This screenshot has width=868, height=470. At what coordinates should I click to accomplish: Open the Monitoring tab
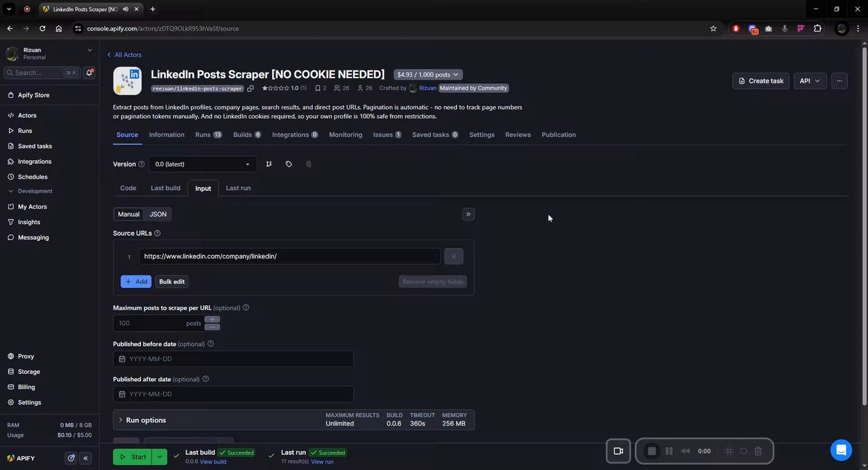click(x=346, y=134)
